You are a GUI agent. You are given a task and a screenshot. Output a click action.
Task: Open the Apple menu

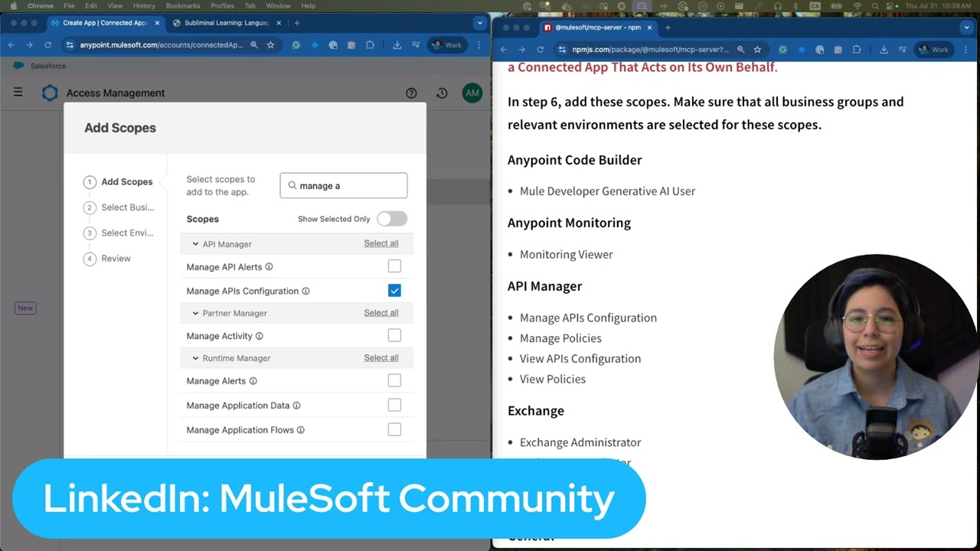(x=13, y=5)
